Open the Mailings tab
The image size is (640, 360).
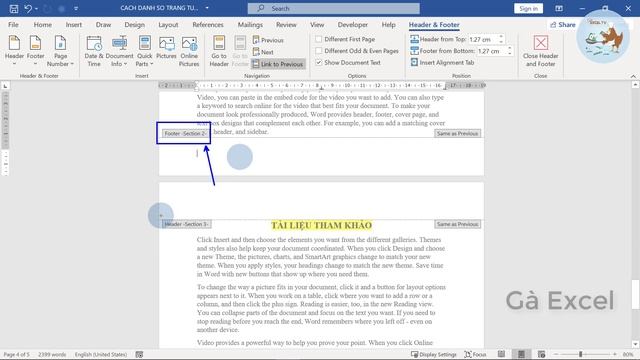tap(250, 25)
